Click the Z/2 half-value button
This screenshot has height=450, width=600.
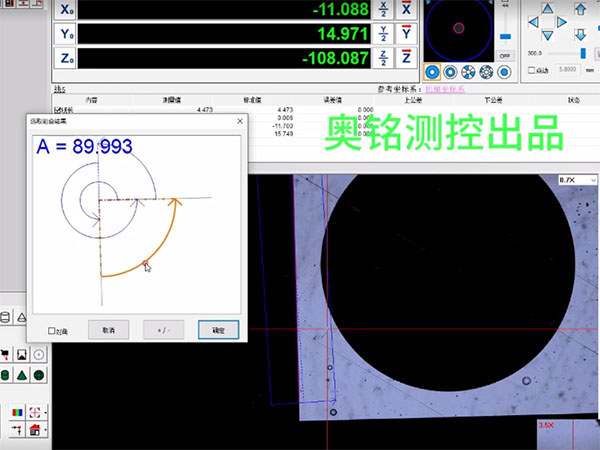click(384, 60)
